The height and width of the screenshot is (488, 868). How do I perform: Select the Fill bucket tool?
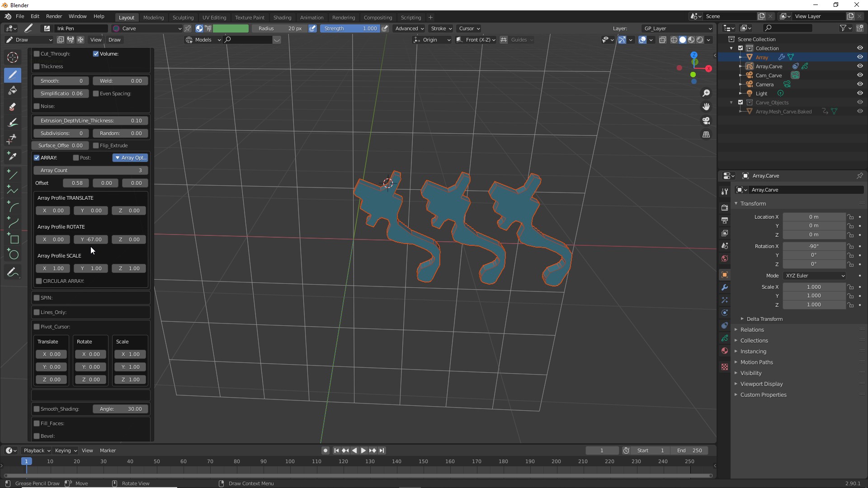(x=13, y=90)
